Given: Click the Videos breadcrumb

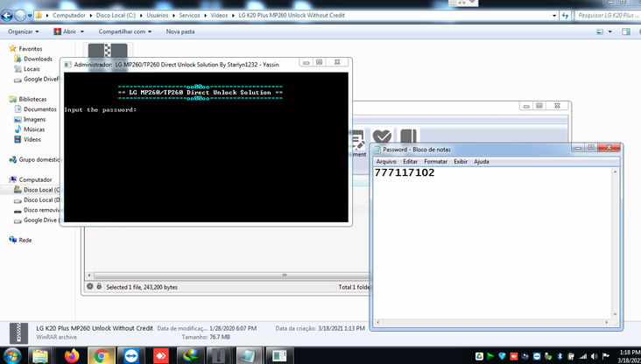Looking at the screenshot, I should [219, 15].
